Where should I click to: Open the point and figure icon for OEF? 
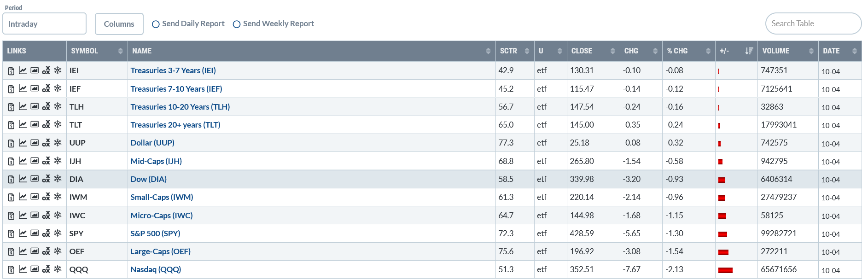pos(46,251)
